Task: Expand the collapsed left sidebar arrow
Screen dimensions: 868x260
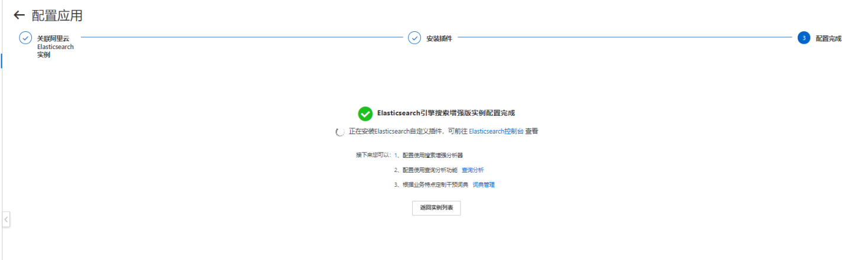Action: pos(6,220)
